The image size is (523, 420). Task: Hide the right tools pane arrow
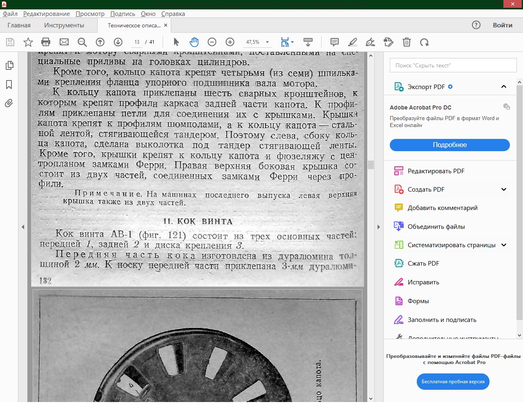(x=378, y=227)
